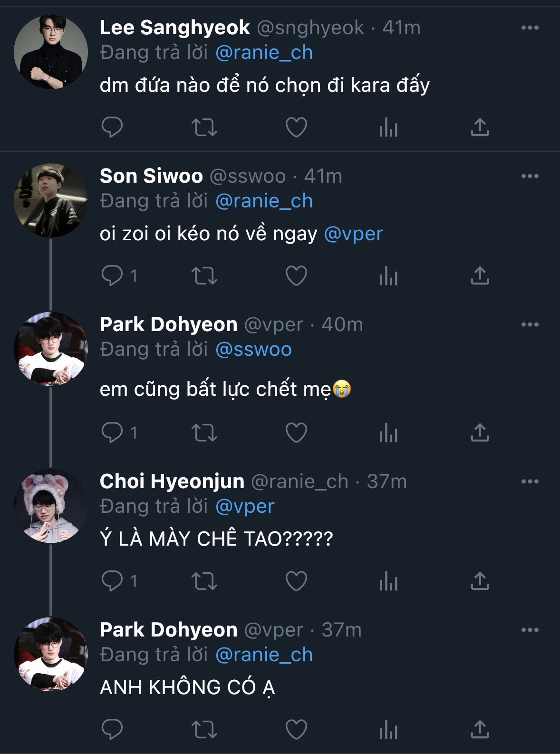The height and width of the screenshot is (754, 560).
Task: Like Park Dohyeon's crying emoji tweet
Action: click(x=296, y=432)
